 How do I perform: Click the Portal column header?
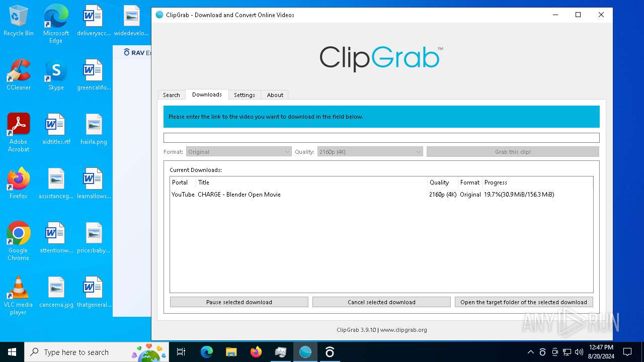(183, 183)
